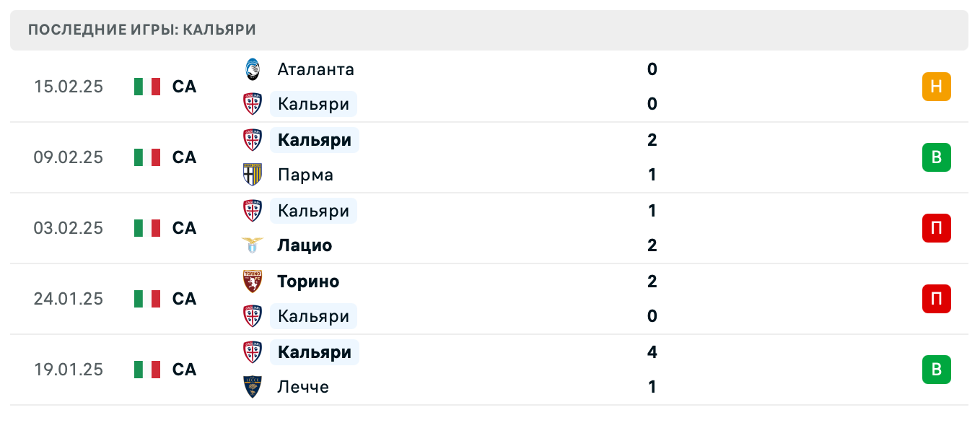Open the Торино team link
Screen dimensions: 980x423
pyautogui.click(x=308, y=281)
